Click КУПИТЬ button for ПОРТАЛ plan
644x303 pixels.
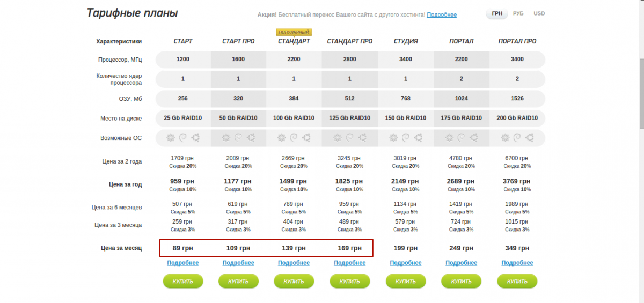click(462, 281)
